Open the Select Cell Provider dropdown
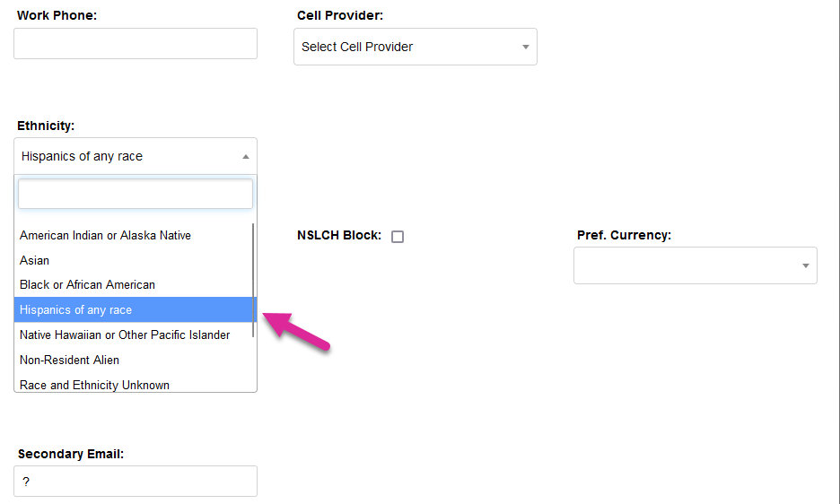Screen dimensions: 840x504 pyautogui.click(x=408, y=47)
